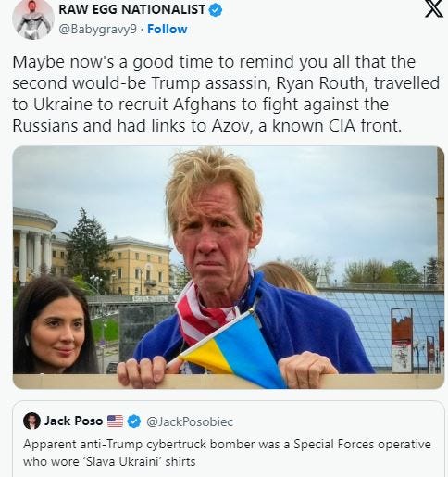The height and width of the screenshot is (477, 448).
Task: Follow the @Babygravy9 account
Action: click(168, 29)
